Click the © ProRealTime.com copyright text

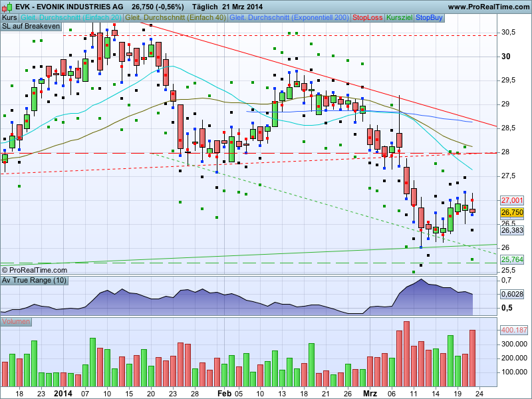(35, 270)
